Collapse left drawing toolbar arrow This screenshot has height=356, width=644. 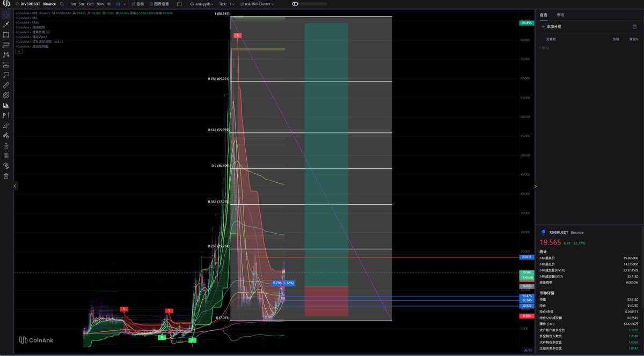(15, 186)
